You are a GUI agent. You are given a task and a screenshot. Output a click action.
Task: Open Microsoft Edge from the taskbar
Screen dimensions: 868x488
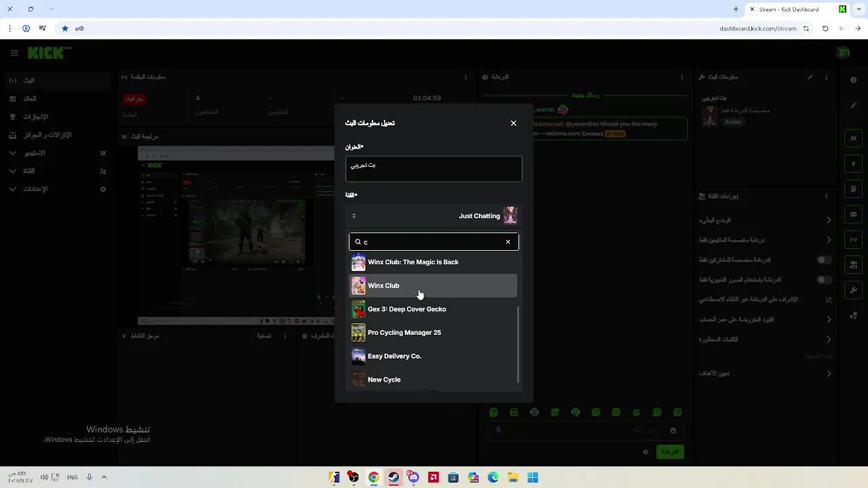pyautogui.click(x=493, y=477)
